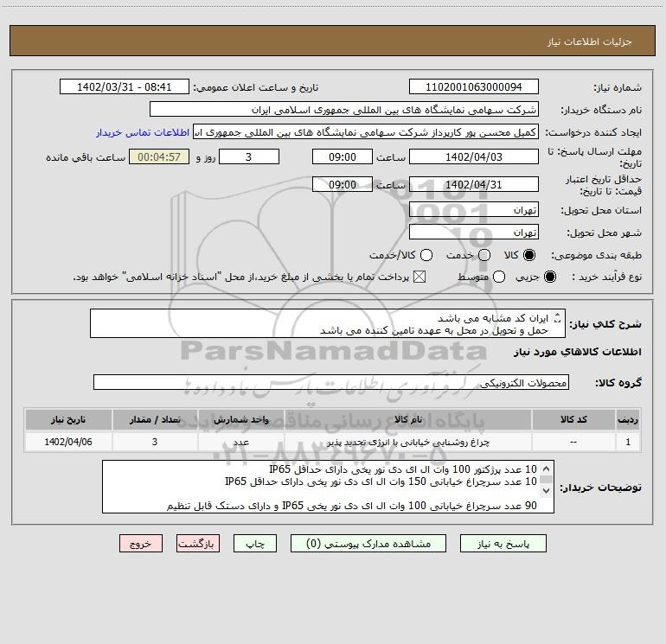Click the remaining time field 00:04:57
The image size is (666, 644).
point(159,156)
